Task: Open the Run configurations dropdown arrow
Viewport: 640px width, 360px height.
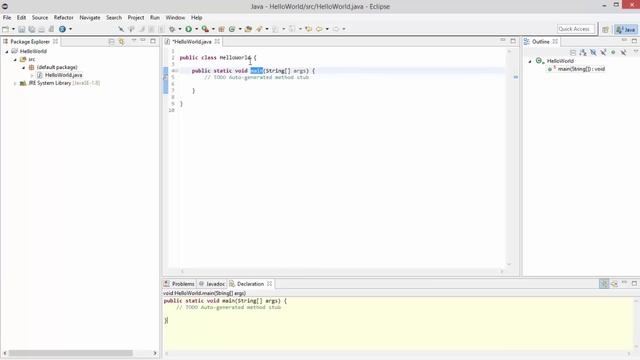Action: pyautogui.click(x=196, y=29)
